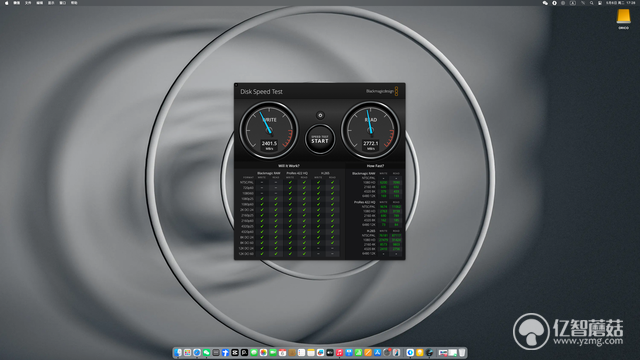Launch Music from the Dock
This screenshot has height=360, width=640.
tap(339, 352)
